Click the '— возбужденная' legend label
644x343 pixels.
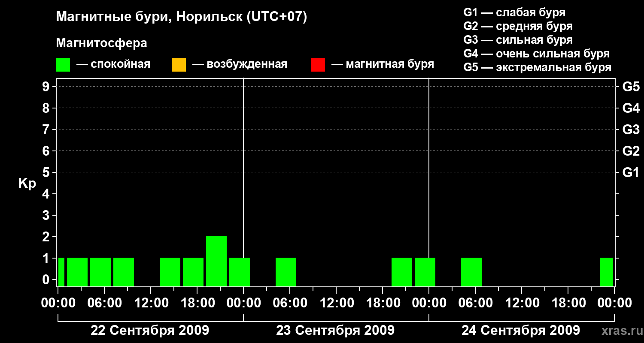[x=240, y=65]
